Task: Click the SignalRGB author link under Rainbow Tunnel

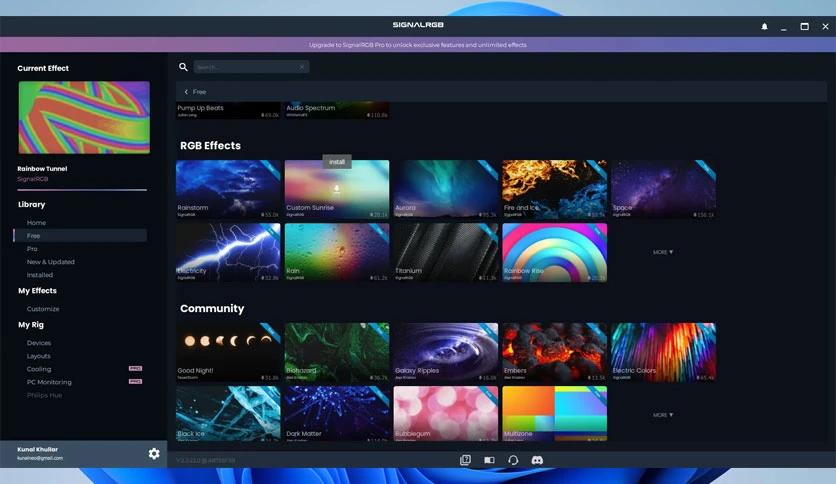Action: pyautogui.click(x=33, y=179)
